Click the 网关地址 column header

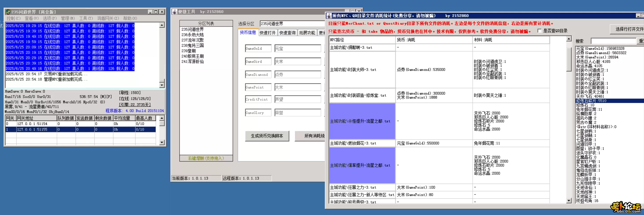[x=36, y=118]
